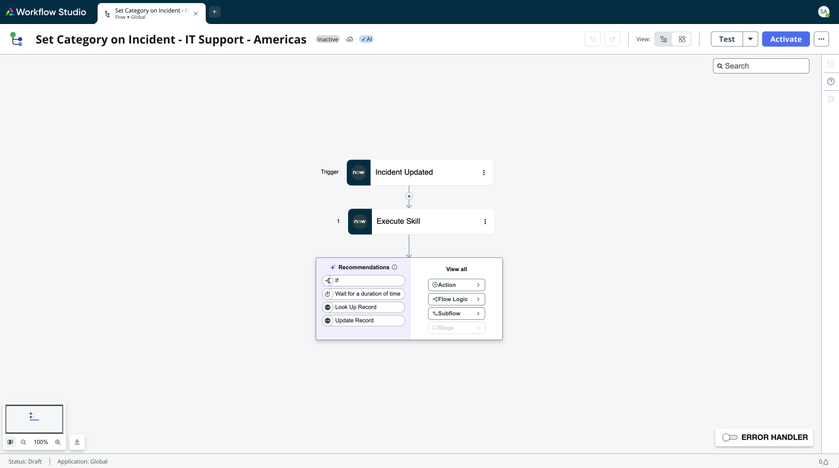
Task: Add recommended Update Record action
Action: coord(363,320)
